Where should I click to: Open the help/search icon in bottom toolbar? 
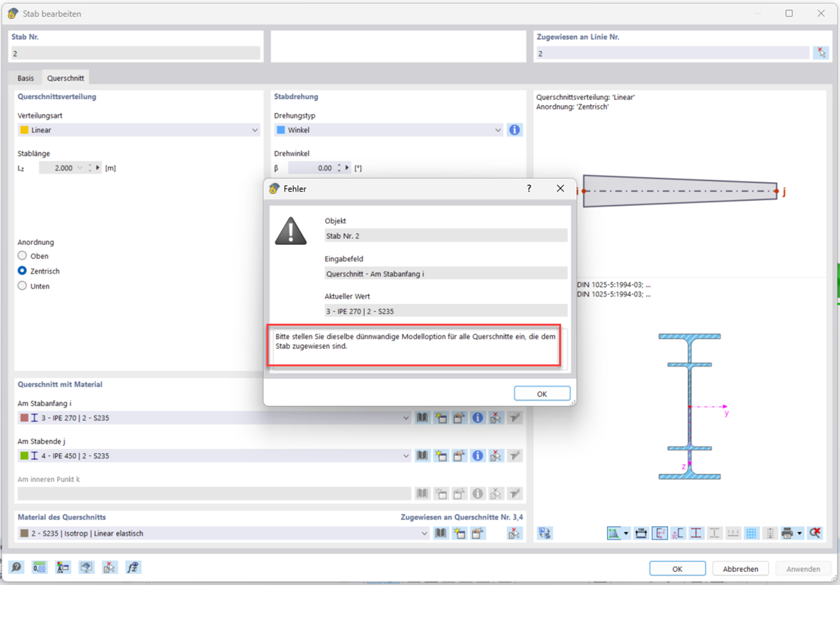pyautogui.click(x=16, y=567)
